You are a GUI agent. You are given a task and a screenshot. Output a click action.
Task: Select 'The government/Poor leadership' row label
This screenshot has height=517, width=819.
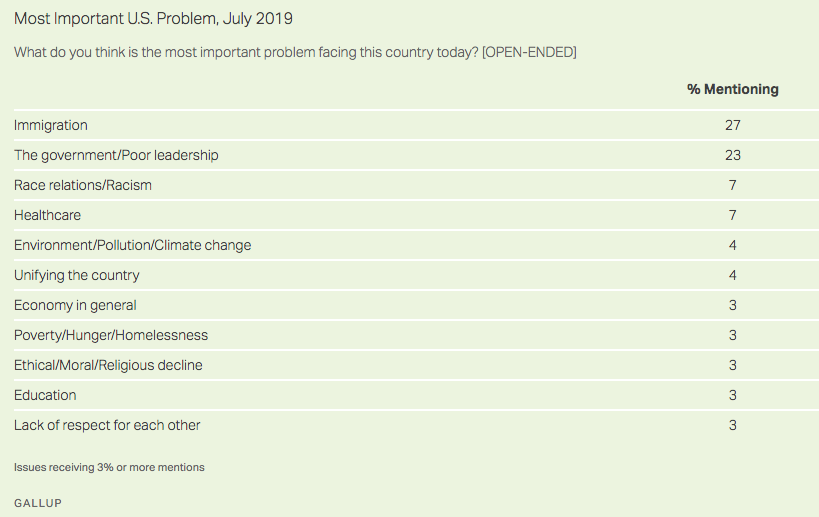point(116,155)
